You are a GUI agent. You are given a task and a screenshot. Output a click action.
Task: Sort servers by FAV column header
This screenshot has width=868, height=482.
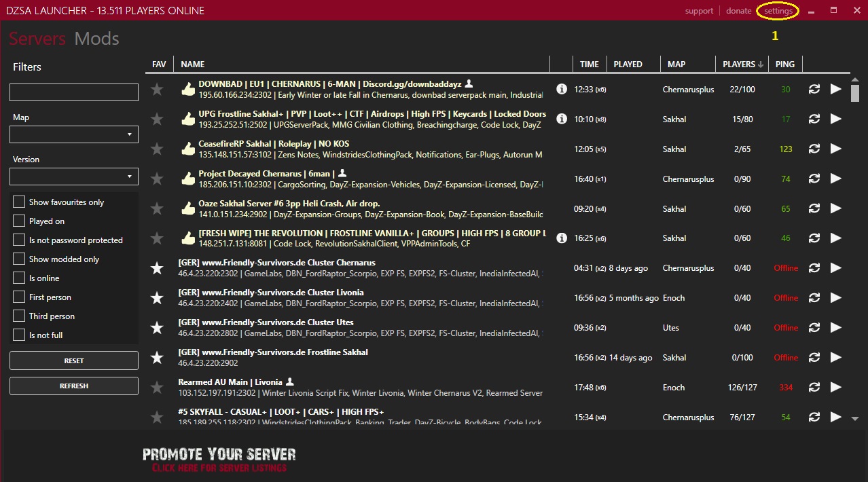point(159,64)
